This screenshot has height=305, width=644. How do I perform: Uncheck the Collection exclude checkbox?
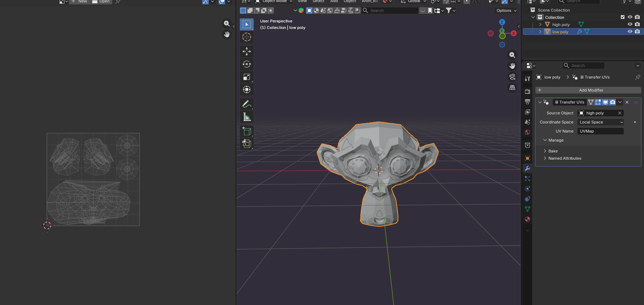point(623,17)
